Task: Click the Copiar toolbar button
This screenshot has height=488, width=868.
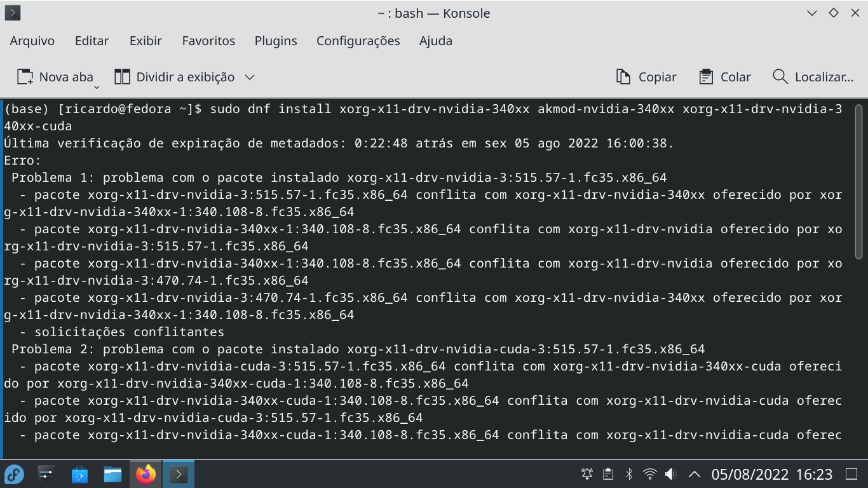Action: coord(646,77)
